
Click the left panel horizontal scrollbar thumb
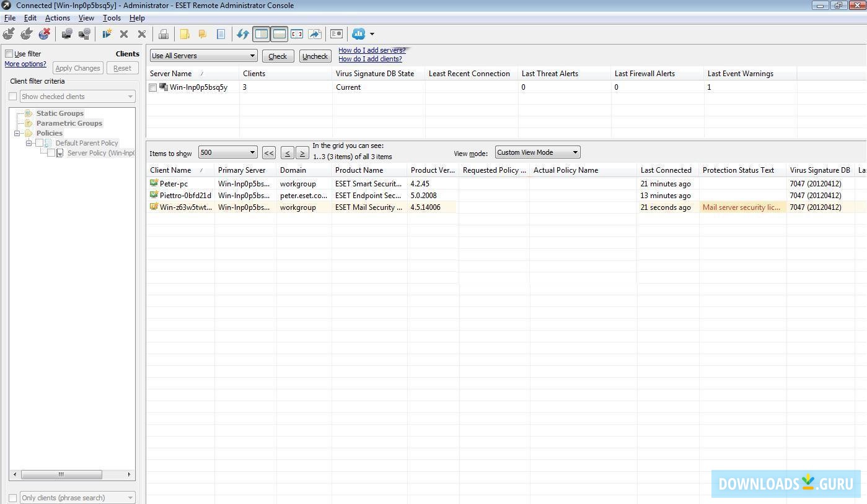[61, 474]
